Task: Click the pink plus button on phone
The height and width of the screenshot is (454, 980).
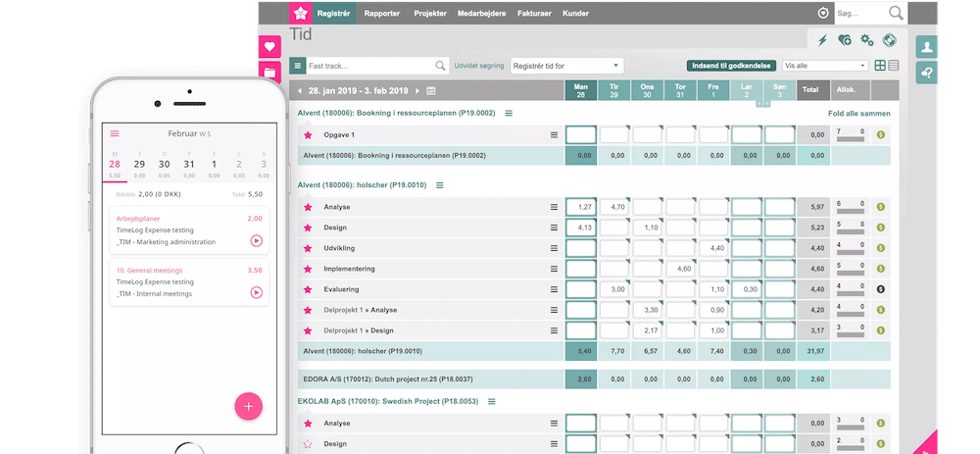Action: 248,405
